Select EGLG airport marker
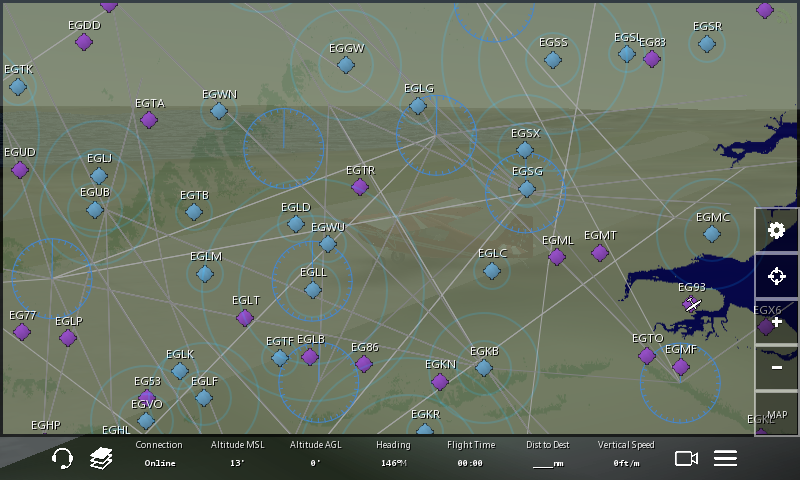 [x=418, y=106]
